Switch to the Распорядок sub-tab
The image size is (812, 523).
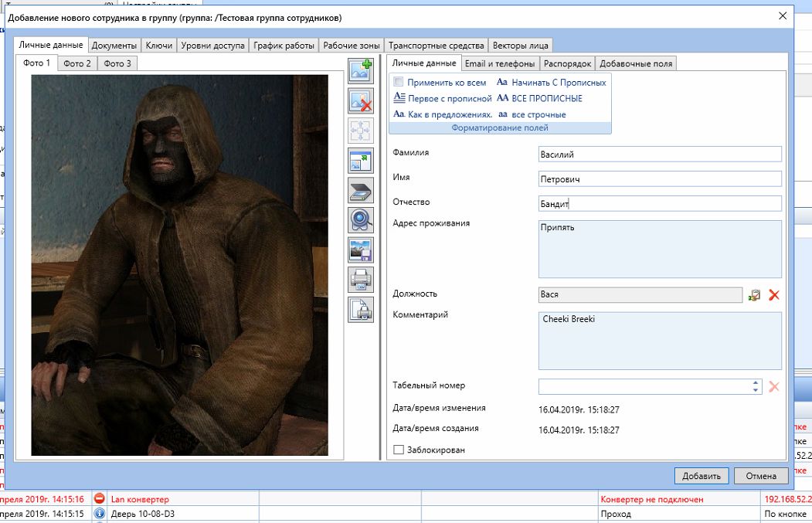[568, 63]
